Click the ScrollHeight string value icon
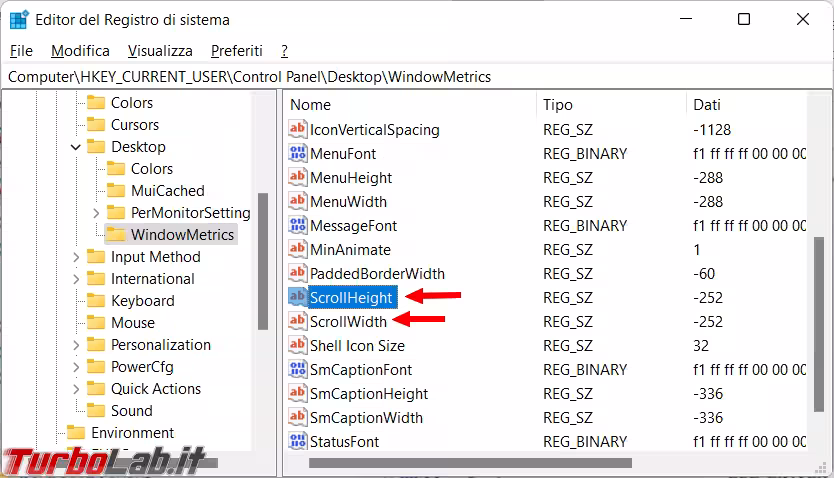This screenshot has width=834, height=478. (297, 298)
